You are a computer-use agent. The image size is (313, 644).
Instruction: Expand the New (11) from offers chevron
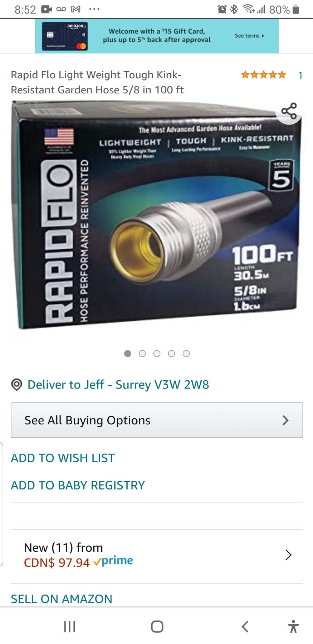click(x=288, y=555)
